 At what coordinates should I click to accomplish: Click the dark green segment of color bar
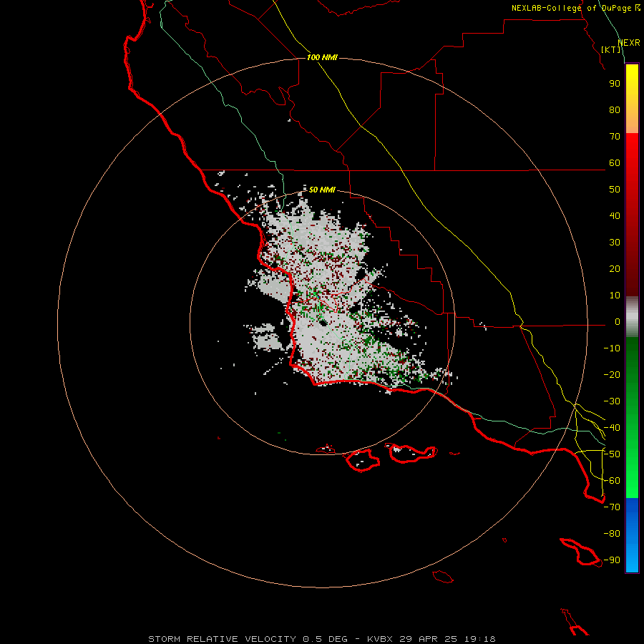(x=632, y=366)
